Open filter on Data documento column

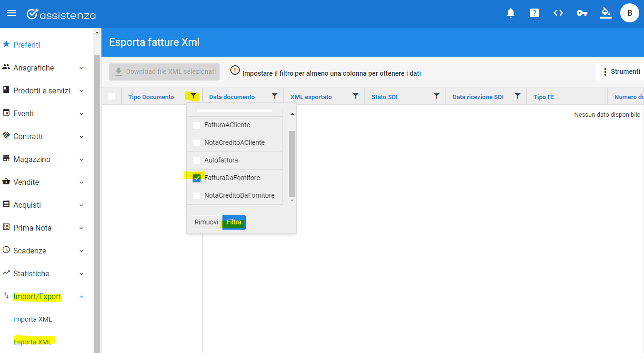(x=274, y=96)
